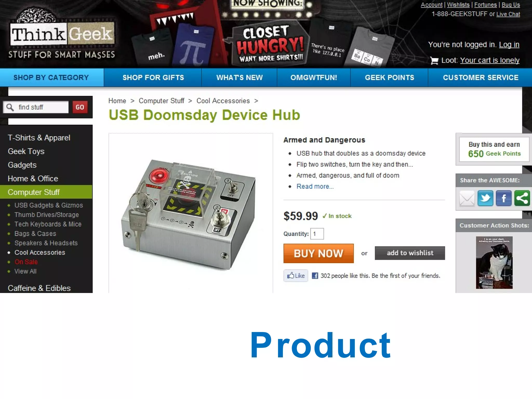Screen dimensions: 532x399
Task: Open the green share options icon
Action: [x=522, y=198]
